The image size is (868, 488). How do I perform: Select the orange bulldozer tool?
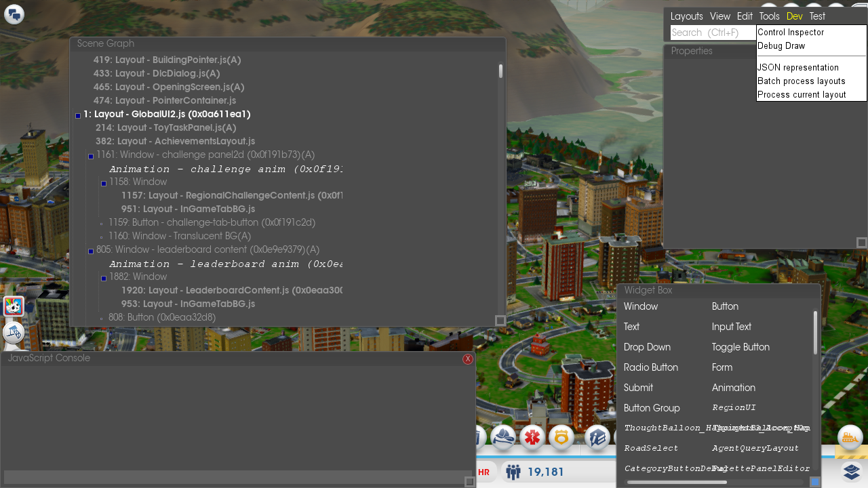pyautogui.click(x=850, y=438)
